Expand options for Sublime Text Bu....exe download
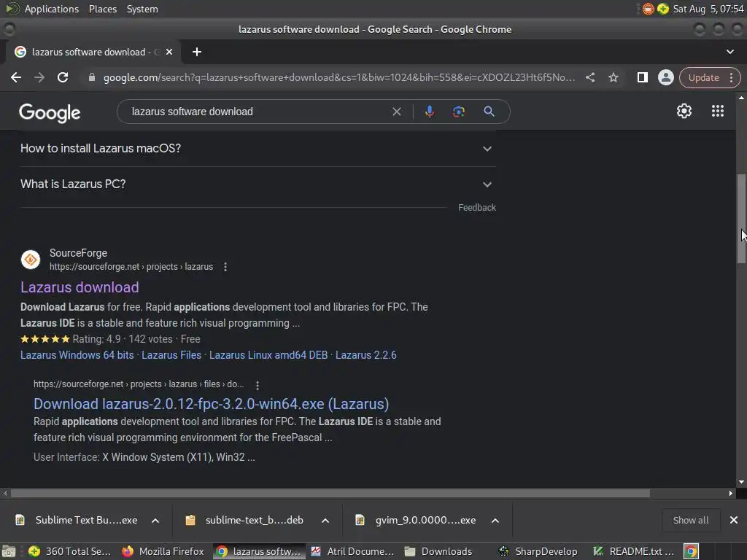This screenshot has height=560, width=747. [x=155, y=521]
